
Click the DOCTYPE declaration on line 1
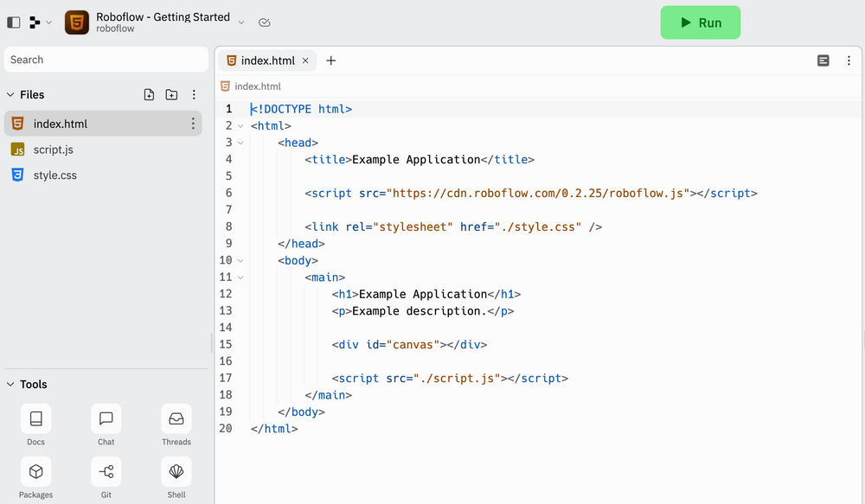pyautogui.click(x=301, y=109)
